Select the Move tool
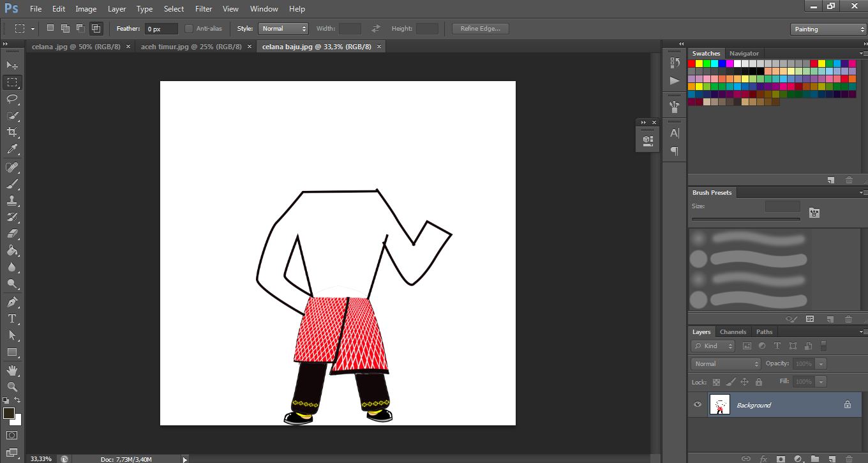The width and height of the screenshot is (868, 463). pyautogui.click(x=12, y=65)
